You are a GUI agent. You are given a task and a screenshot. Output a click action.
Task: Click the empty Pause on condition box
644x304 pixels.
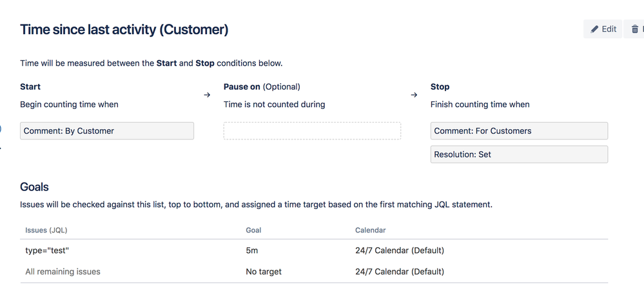point(312,131)
